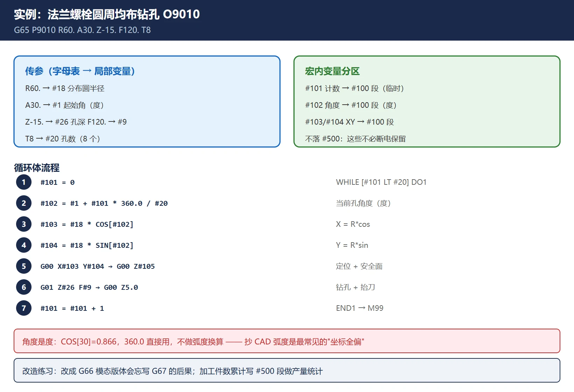Click the code #101 = 0
This screenshot has height=392, width=574.
coord(57,182)
